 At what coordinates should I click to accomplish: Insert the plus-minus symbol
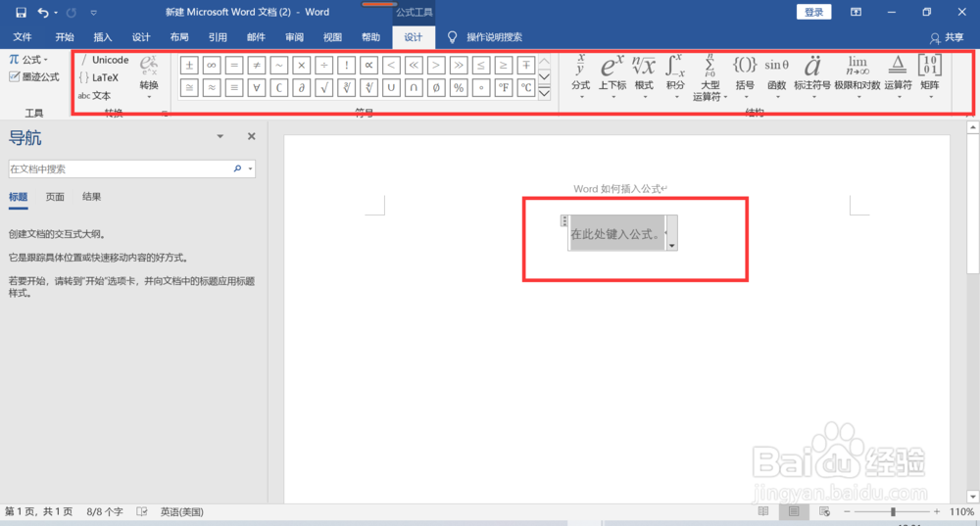189,65
